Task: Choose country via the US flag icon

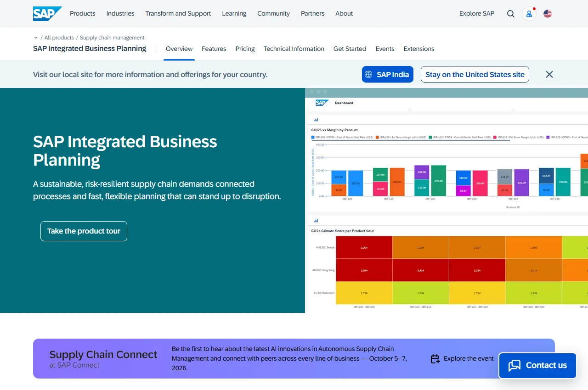Action: (x=548, y=14)
